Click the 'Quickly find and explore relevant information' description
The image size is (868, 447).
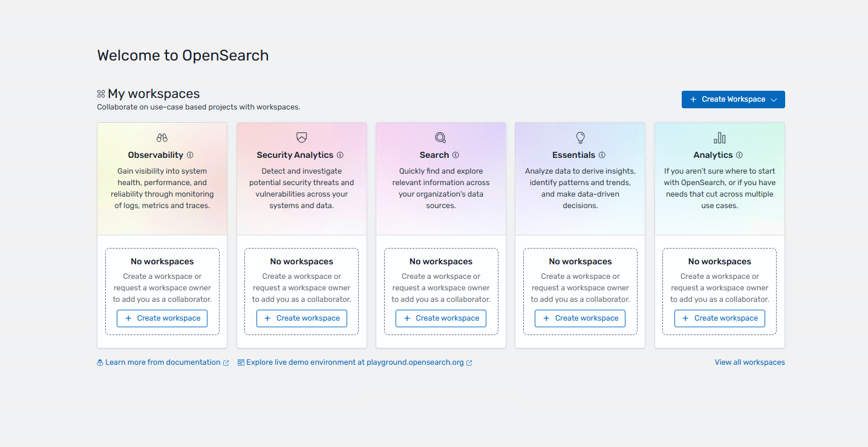pos(441,188)
